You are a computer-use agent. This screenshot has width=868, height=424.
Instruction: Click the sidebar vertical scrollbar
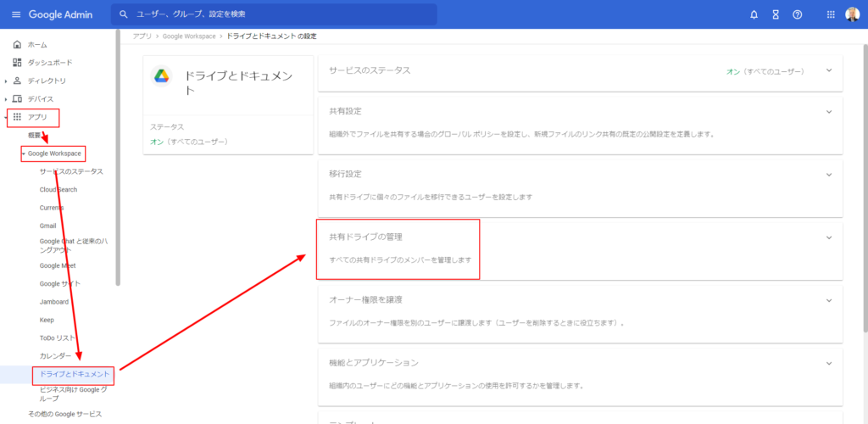tap(118, 158)
